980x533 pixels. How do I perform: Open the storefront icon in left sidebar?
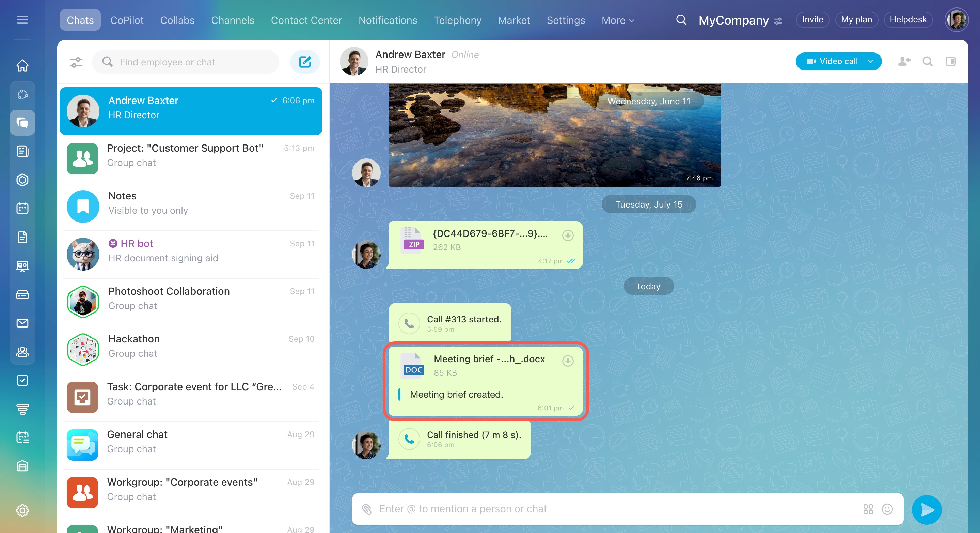[22, 466]
